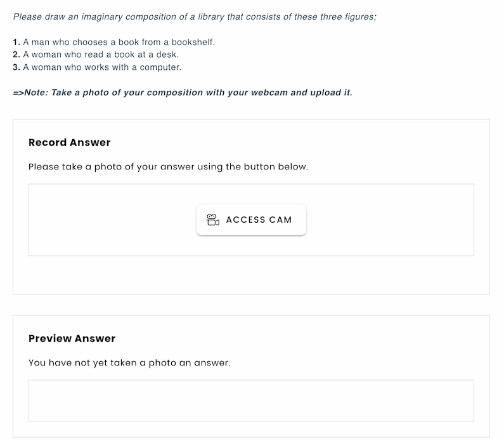Click the Preview Answer heading
Viewport: 504px width, 441px height.
point(72,339)
